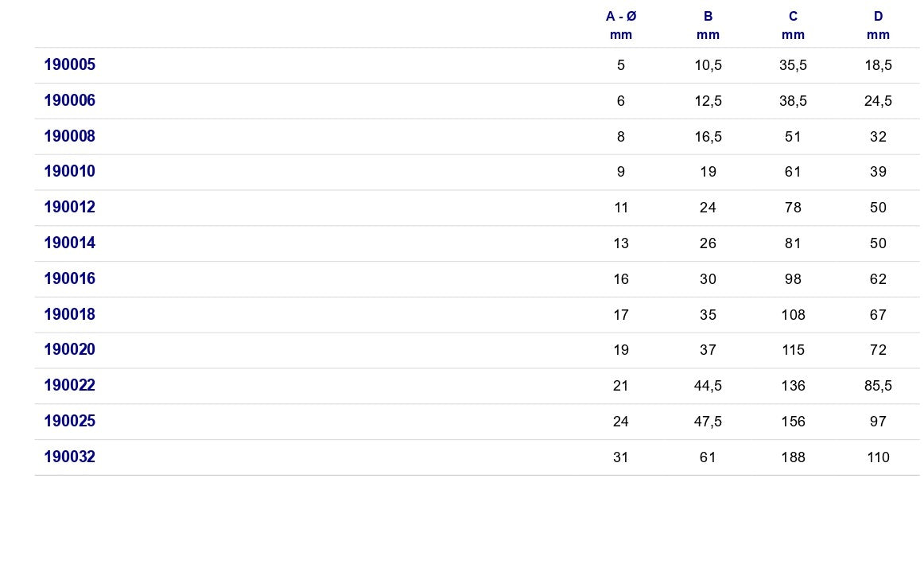Image resolution: width=924 pixels, height=564 pixels.
Task: Click the 31 diameter value in last row
Action: click(x=621, y=457)
